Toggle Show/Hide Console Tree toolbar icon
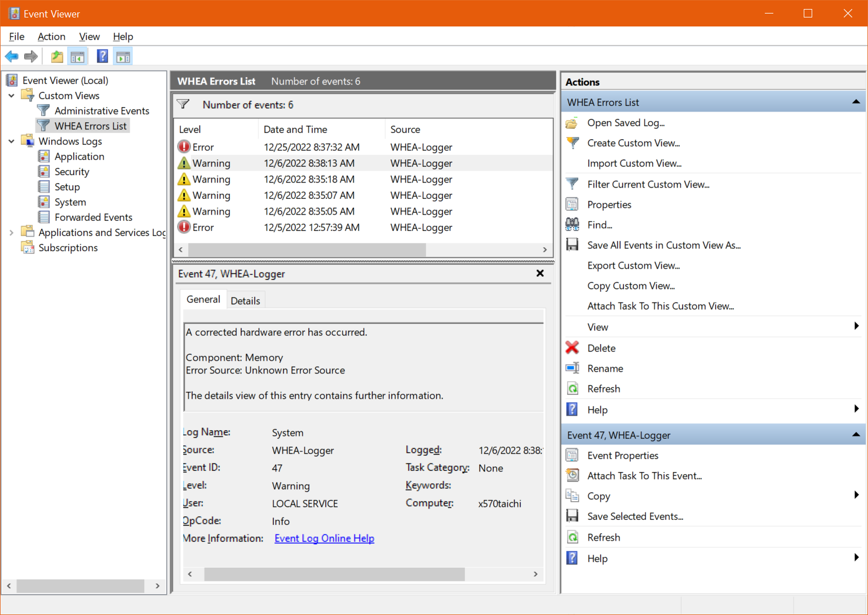 tap(77, 56)
